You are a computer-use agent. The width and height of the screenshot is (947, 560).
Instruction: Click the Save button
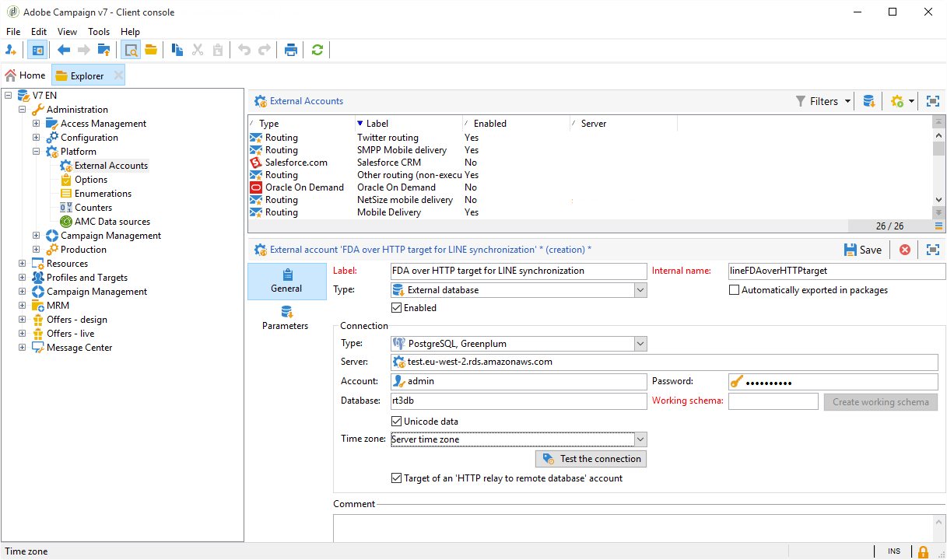pos(863,250)
